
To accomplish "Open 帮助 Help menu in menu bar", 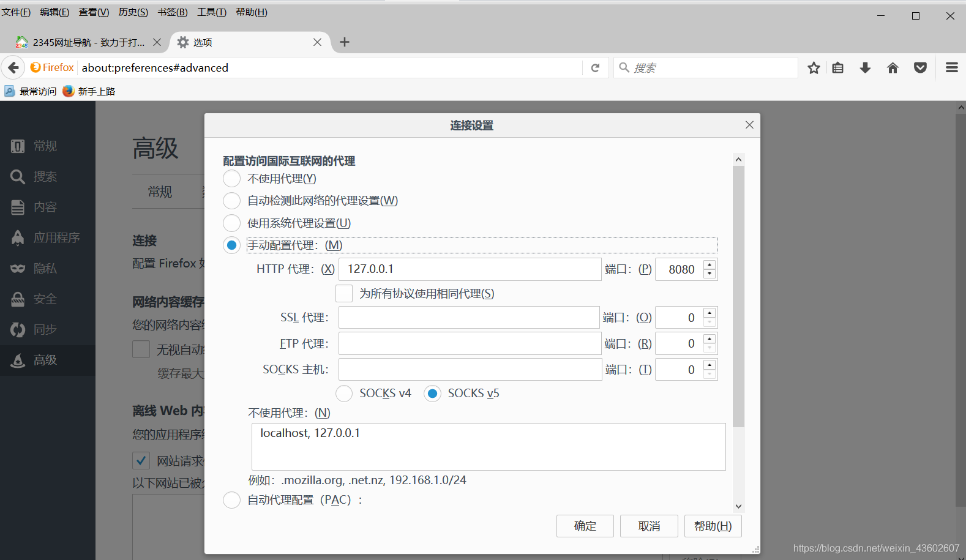I will [x=252, y=12].
